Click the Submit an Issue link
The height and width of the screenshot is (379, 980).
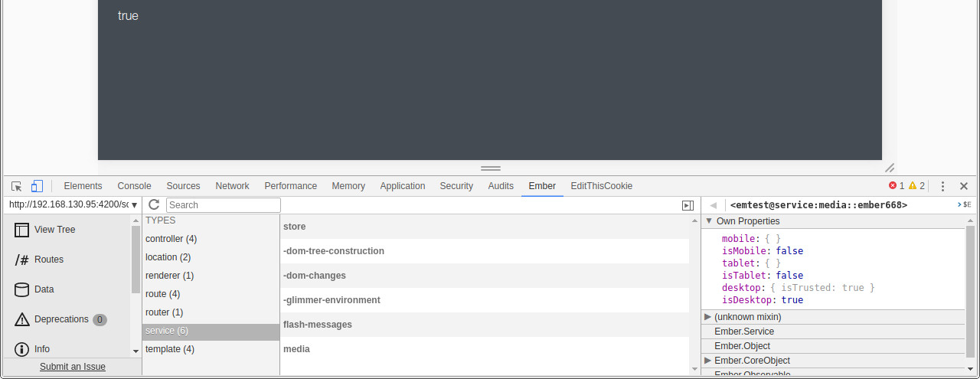(x=73, y=367)
